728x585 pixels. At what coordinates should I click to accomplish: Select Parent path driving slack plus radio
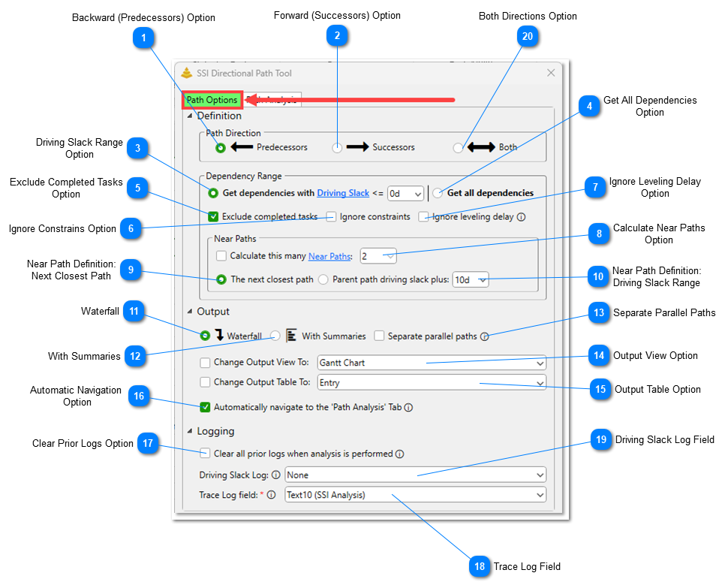click(323, 279)
